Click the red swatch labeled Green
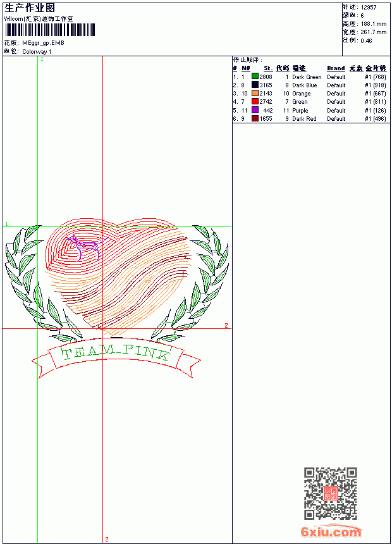 (x=255, y=101)
